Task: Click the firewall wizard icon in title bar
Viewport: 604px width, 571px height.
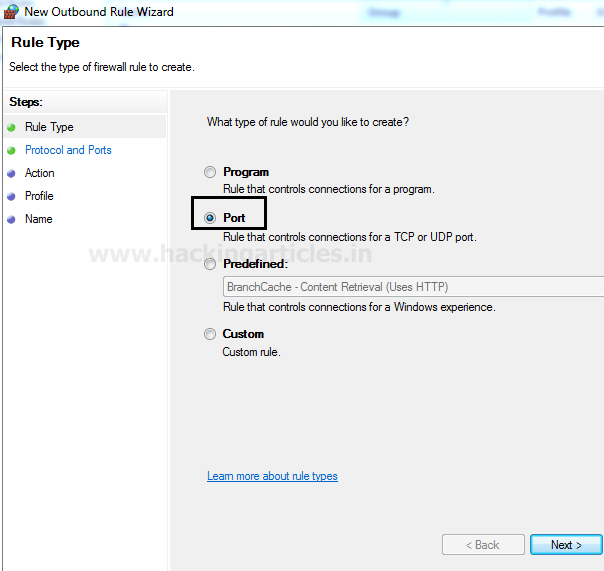Action: click(x=10, y=12)
